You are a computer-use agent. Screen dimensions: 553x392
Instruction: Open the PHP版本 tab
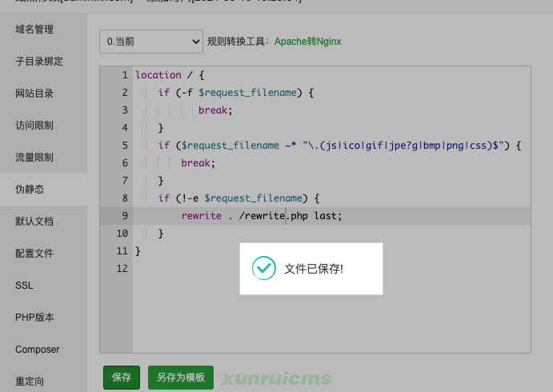pyautogui.click(x=34, y=318)
